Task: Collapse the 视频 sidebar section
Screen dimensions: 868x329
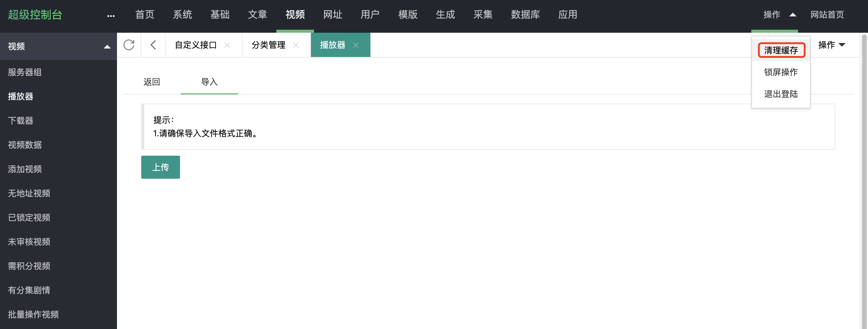Action: pyautogui.click(x=107, y=47)
